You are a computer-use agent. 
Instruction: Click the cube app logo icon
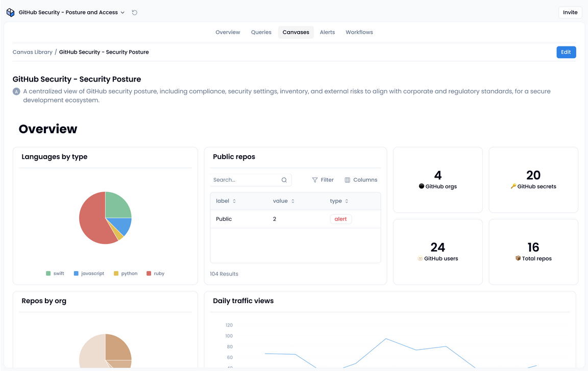[11, 12]
